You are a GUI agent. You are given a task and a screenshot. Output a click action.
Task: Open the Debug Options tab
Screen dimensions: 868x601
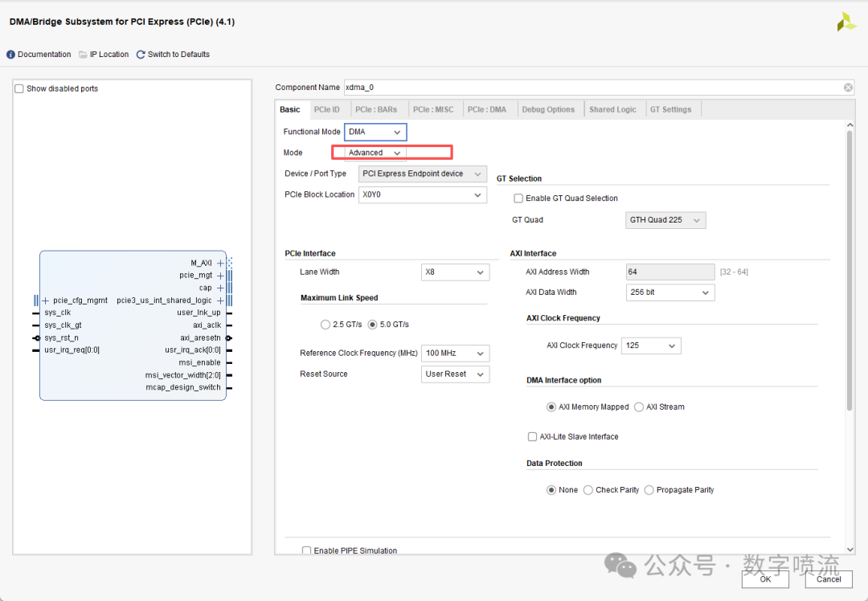(x=548, y=109)
